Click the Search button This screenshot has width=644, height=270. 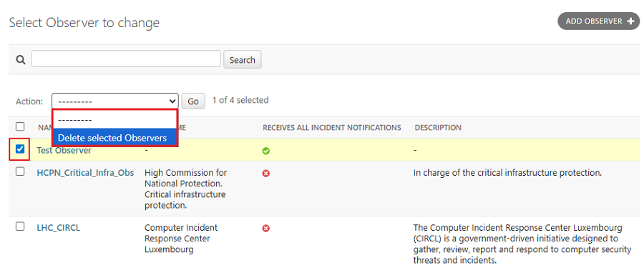pos(243,60)
